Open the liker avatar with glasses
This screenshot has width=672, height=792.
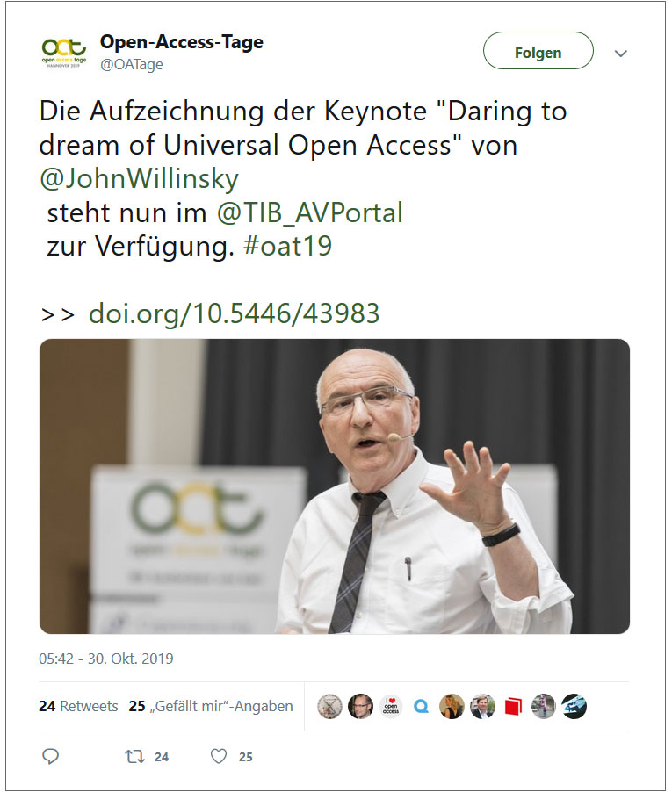pyautogui.click(x=360, y=706)
